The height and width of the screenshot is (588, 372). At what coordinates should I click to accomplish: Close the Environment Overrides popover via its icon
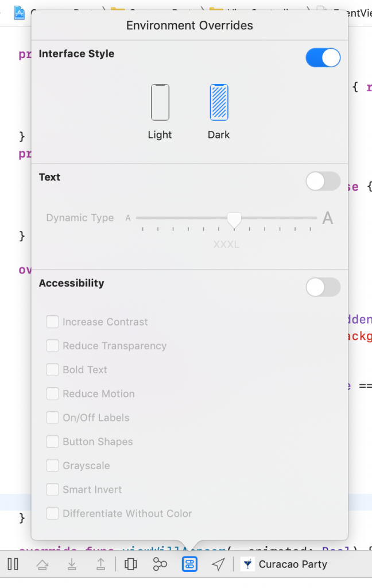click(x=189, y=564)
